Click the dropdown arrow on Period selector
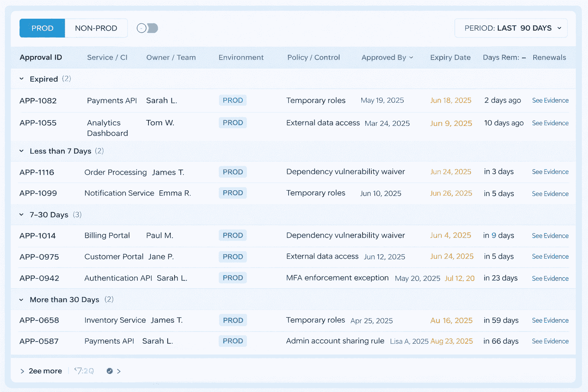Screen dimensions: 588x392 click(559, 28)
